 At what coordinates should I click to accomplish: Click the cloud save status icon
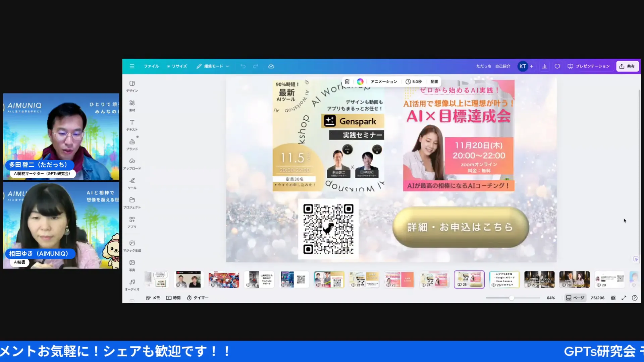pos(271,66)
